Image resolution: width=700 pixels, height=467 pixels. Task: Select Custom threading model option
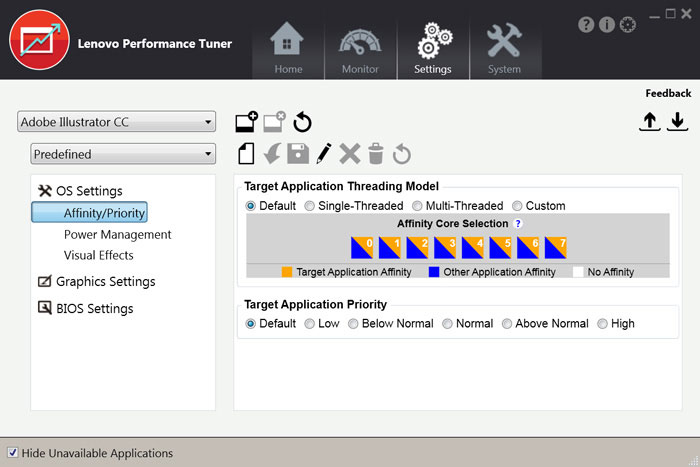coord(517,206)
